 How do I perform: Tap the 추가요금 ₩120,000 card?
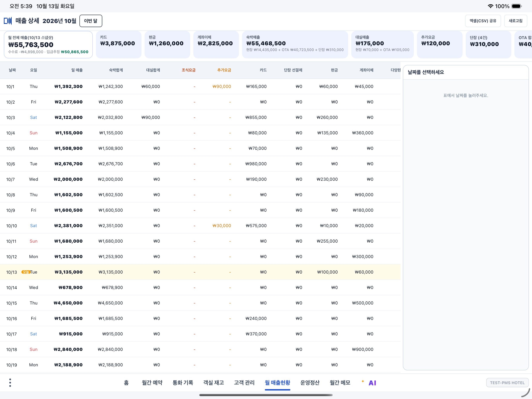coord(440,45)
